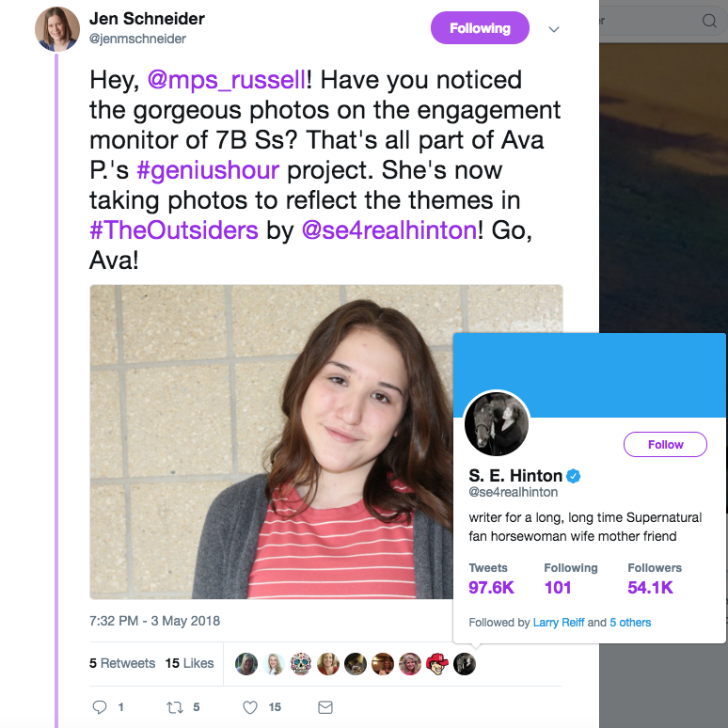Click the @se4realhinton mention link
Viewport: 728px width, 728px height.
click(388, 229)
